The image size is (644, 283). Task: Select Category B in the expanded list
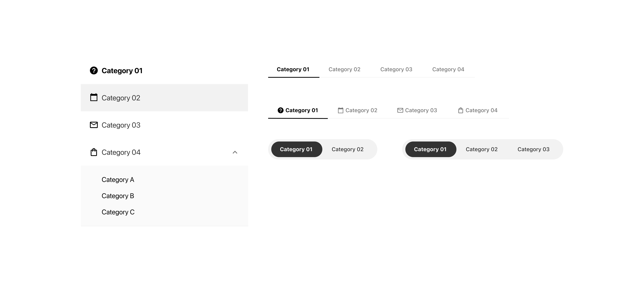[118, 196]
